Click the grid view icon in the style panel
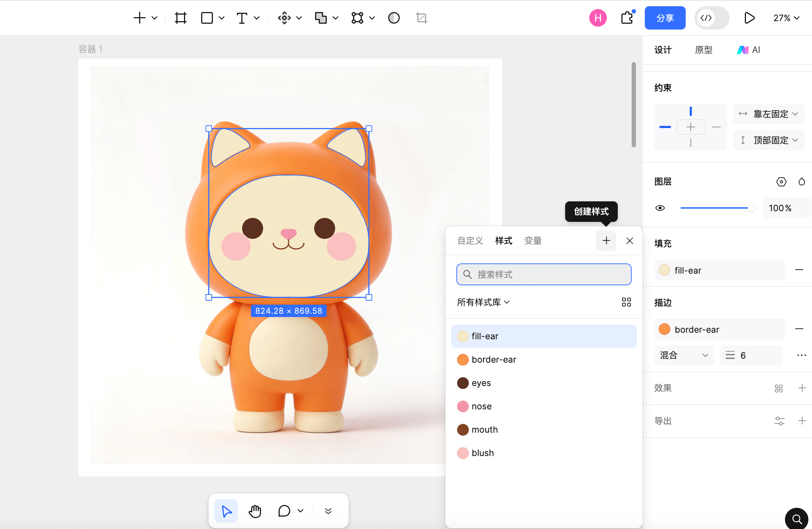812x529 pixels. click(626, 302)
